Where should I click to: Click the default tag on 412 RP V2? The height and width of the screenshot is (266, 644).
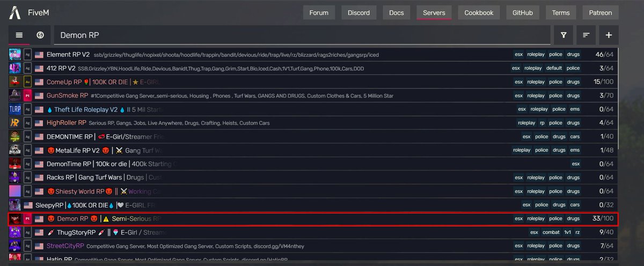coord(554,68)
